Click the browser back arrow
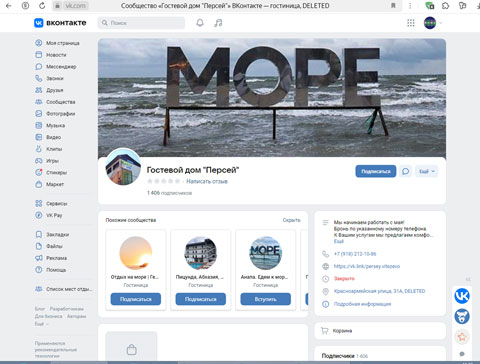 coord(9,6)
